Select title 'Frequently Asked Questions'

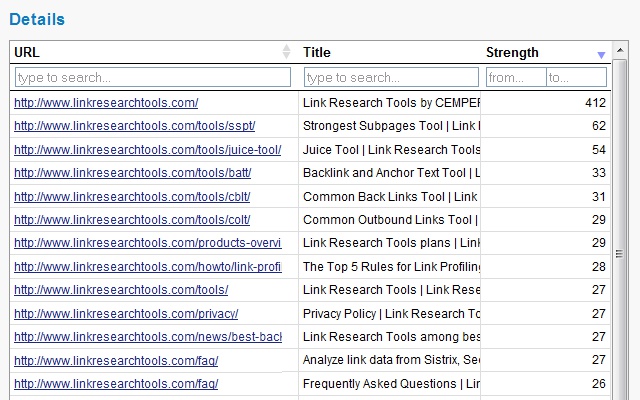pos(380,384)
